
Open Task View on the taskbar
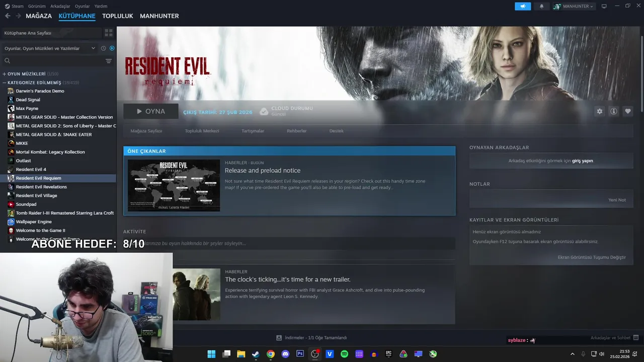click(x=226, y=354)
